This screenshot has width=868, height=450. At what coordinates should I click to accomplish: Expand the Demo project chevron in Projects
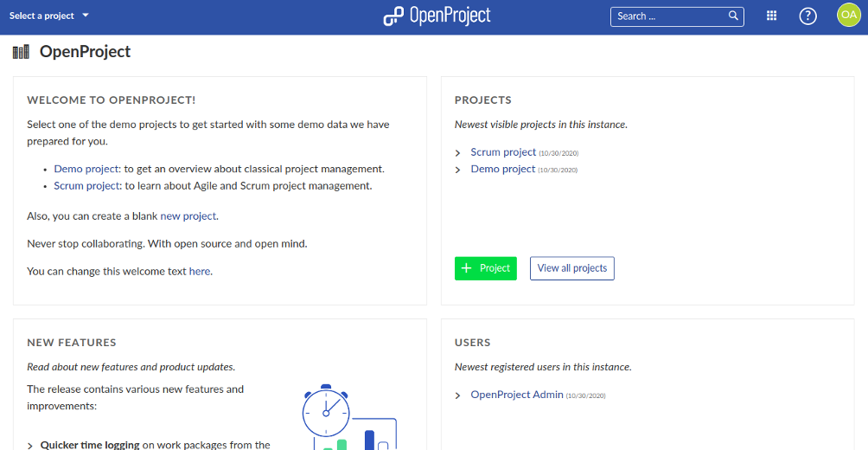[x=458, y=170]
